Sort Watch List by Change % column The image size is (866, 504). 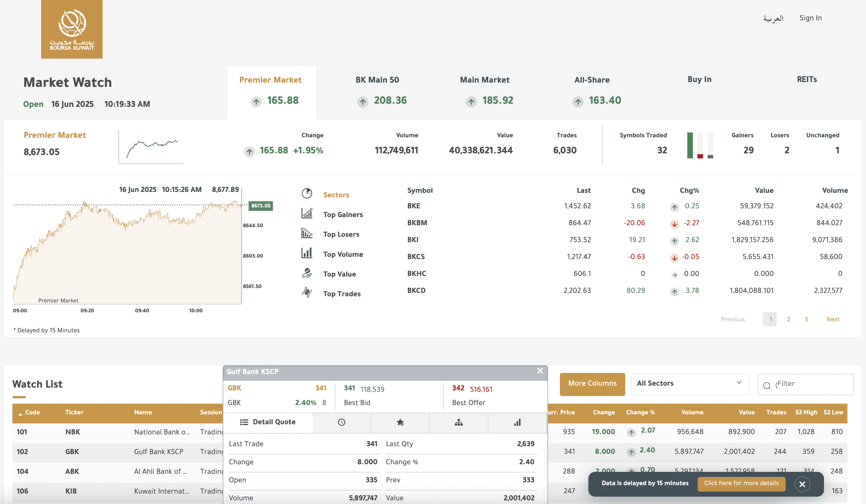tap(640, 412)
